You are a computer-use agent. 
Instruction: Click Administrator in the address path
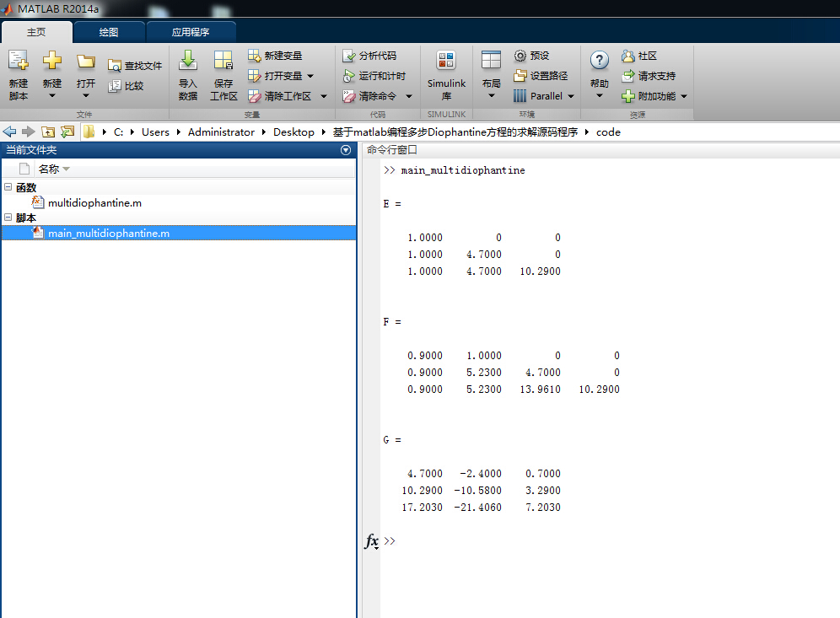click(x=221, y=132)
